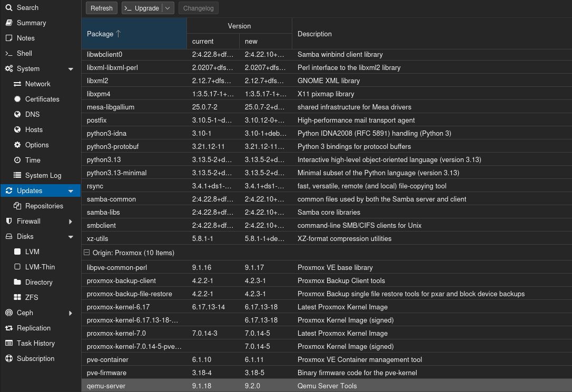Click the Directory folder icon
The width and height of the screenshot is (572, 392).
point(17,282)
